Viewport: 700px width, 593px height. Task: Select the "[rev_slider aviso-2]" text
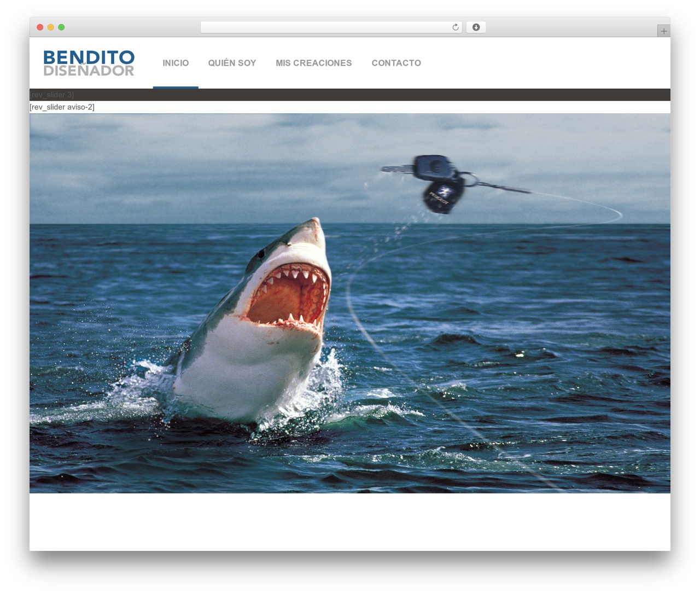coord(62,107)
